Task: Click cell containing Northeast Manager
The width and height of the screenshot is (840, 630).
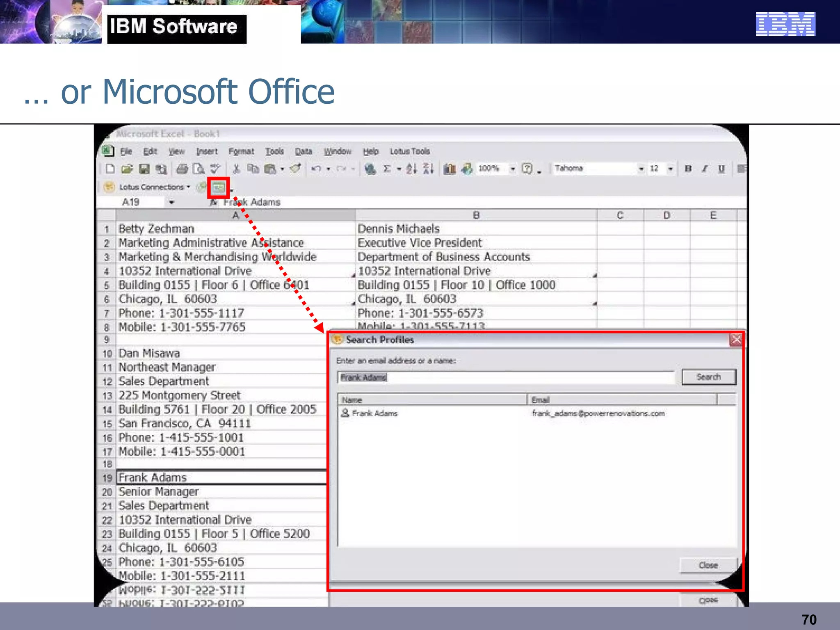Action: pyautogui.click(x=221, y=367)
